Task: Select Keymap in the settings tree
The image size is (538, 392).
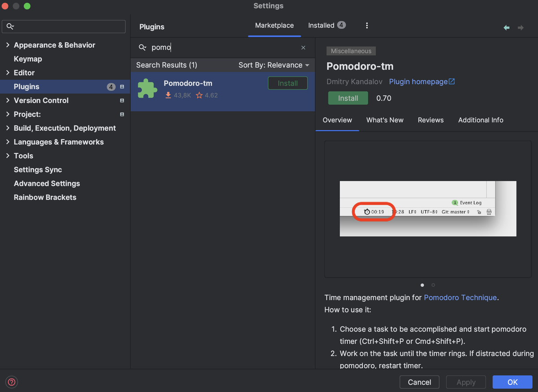Action: pos(28,59)
